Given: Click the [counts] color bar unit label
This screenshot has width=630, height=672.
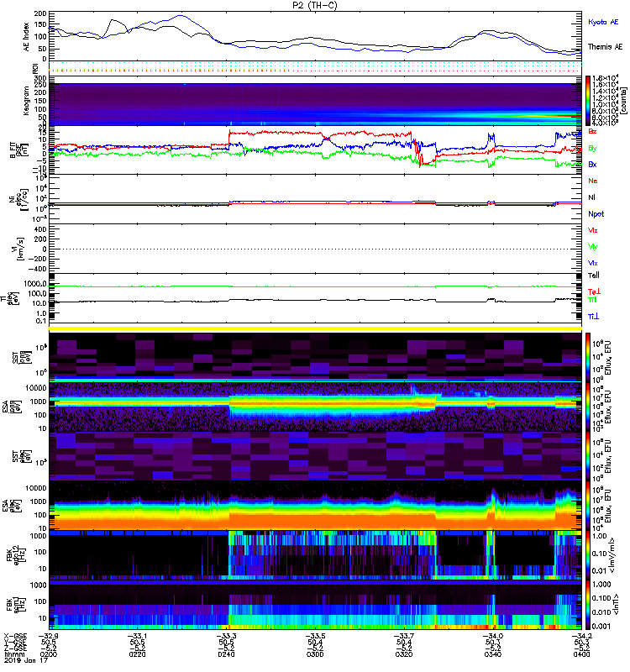Looking at the screenshot, I should 623,101.
